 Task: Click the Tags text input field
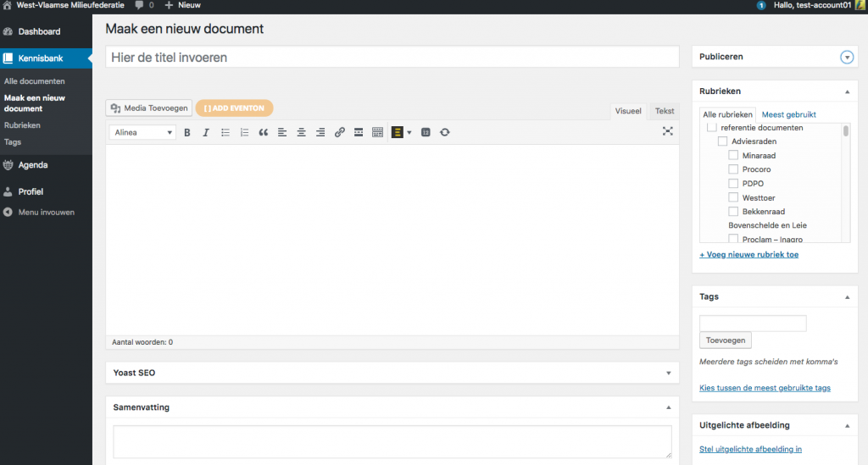click(x=753, y=323)
